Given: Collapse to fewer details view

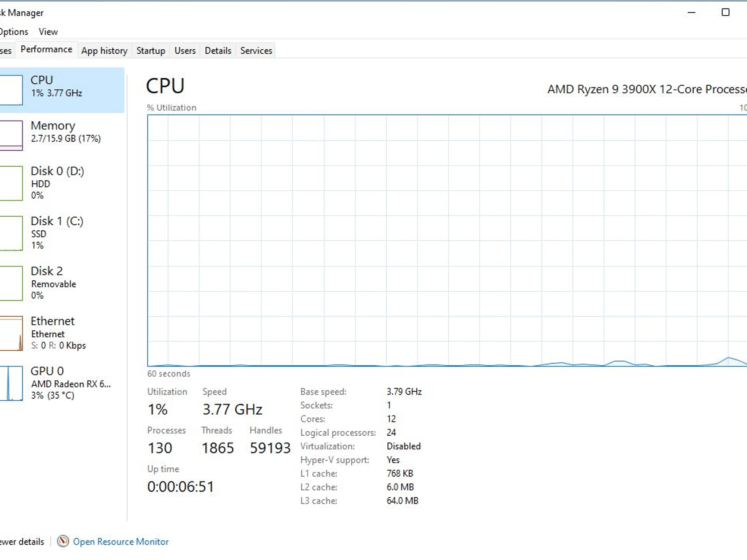Looking at the screenshot, I should [22, 542].
